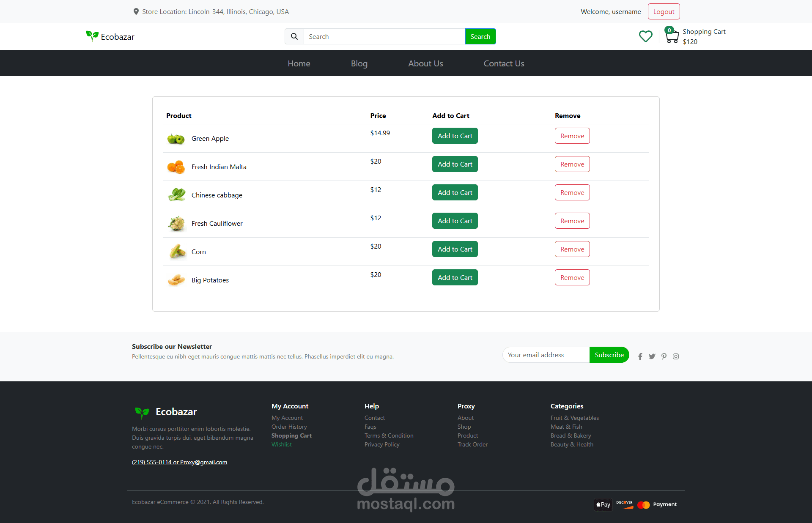Add Fresh Indian Malta to cart
Screen dimensions: 812x523
(x=455, y=164)
